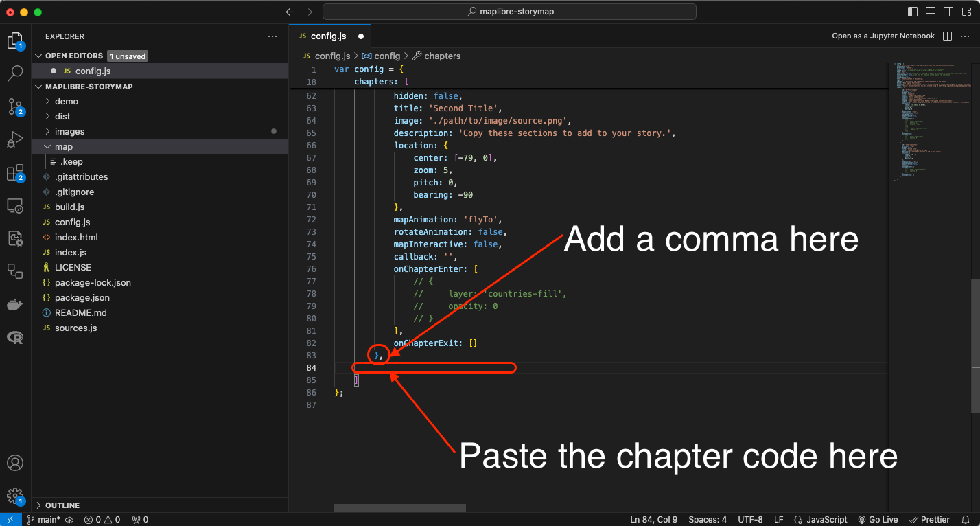Image resolution: width=980 pixels, height=526 pixels.
Task: Open the Explorer more actions menu
Action: click(x=272, y=36)
